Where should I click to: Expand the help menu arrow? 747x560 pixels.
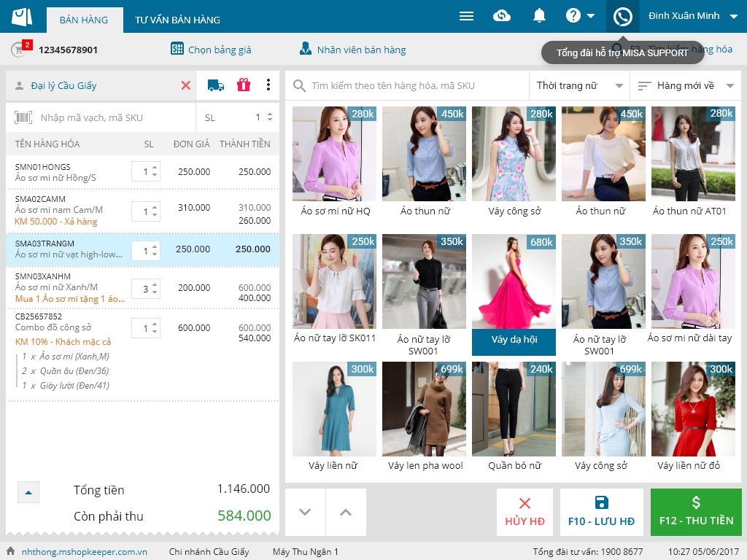590,16
